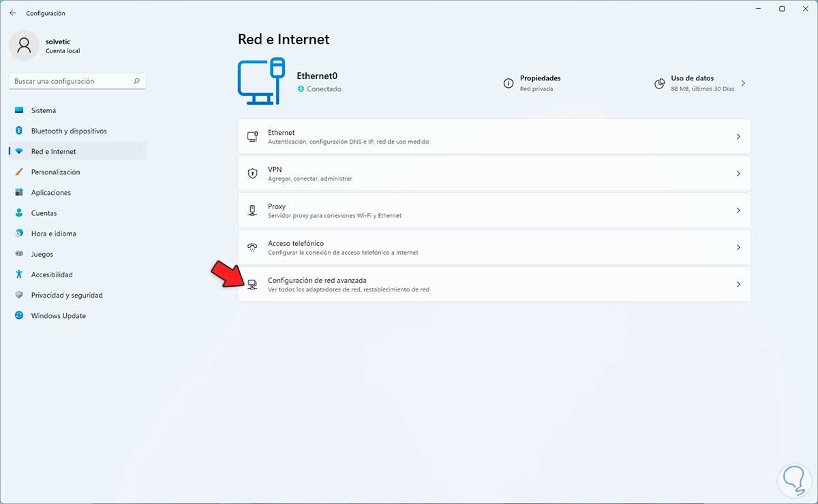The height and width of the screenshot is (504, 818).
Task: Open the Hora e idioma section
Action: click(x=78, y=233)
